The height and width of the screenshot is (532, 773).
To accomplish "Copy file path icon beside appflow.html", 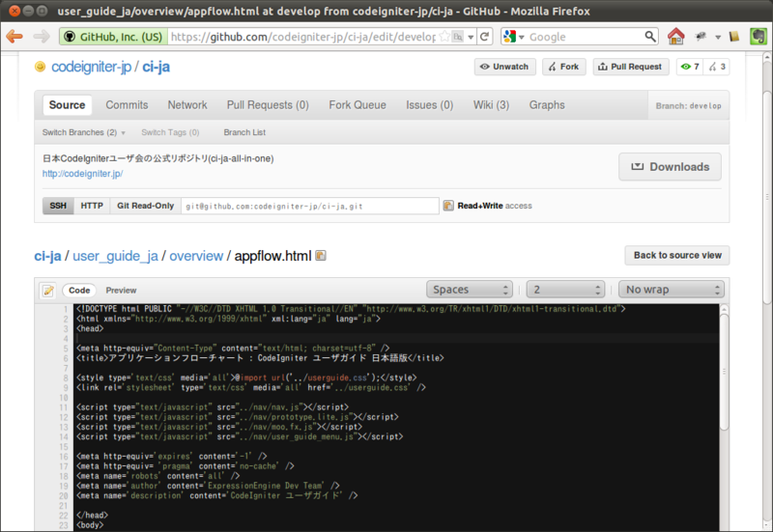I will click(321, 256).
